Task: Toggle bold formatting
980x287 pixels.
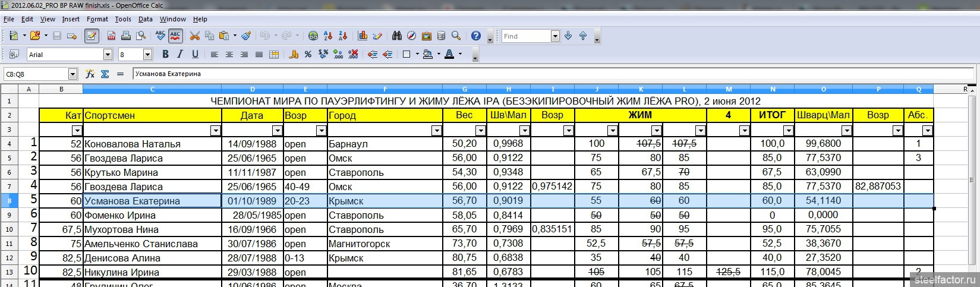Action: [165, 55]
